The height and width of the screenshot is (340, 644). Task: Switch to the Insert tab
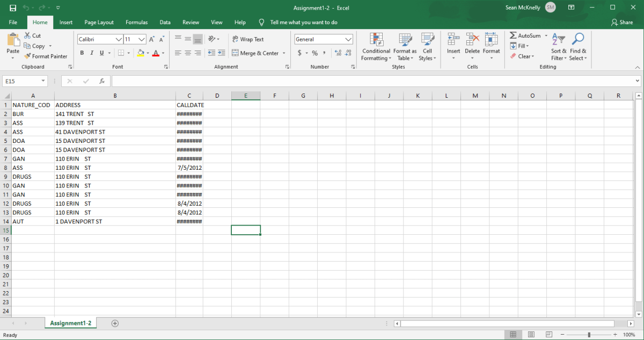[66, 23]
